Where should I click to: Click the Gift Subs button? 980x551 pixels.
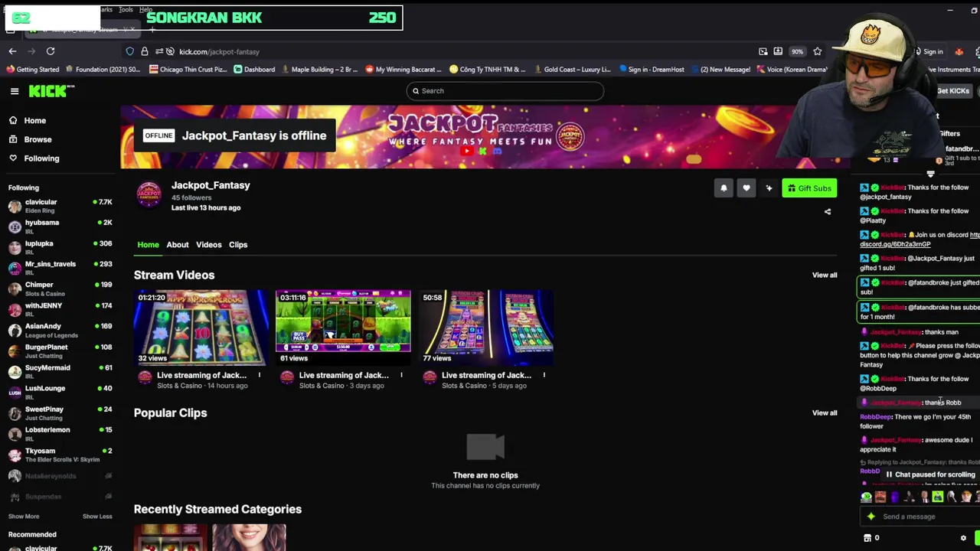click(809, 188)
